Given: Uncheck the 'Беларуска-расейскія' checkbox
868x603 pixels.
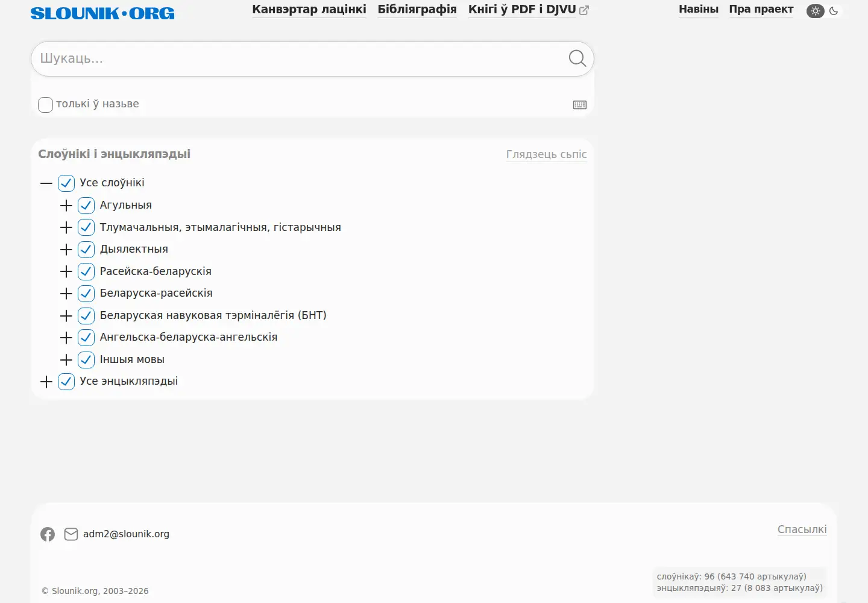Looking at the screenshot, I should click(x=86, y=294).
